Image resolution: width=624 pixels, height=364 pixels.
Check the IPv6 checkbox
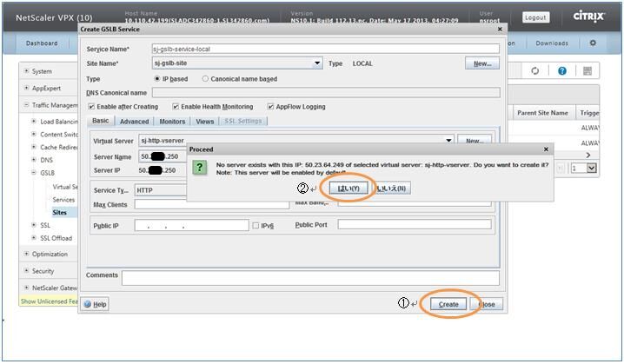pyautogui.click(x=256, y=226)
